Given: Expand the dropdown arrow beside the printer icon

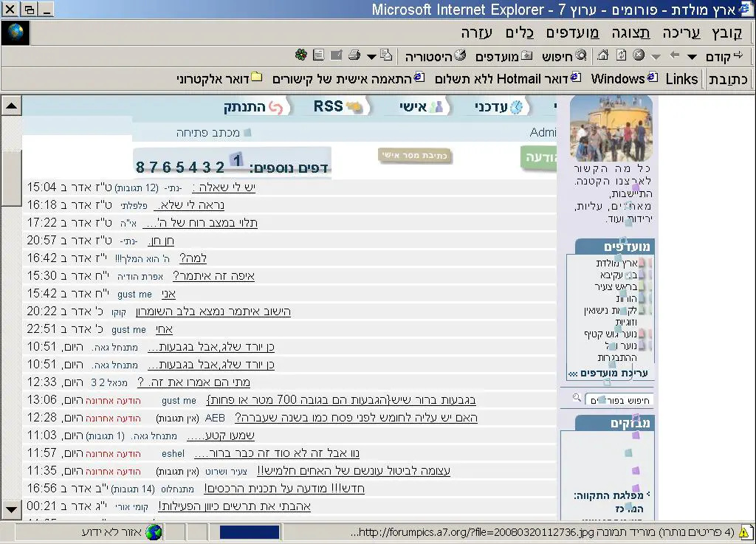Looking at the screenshot, I should click(x=371, y=57).
